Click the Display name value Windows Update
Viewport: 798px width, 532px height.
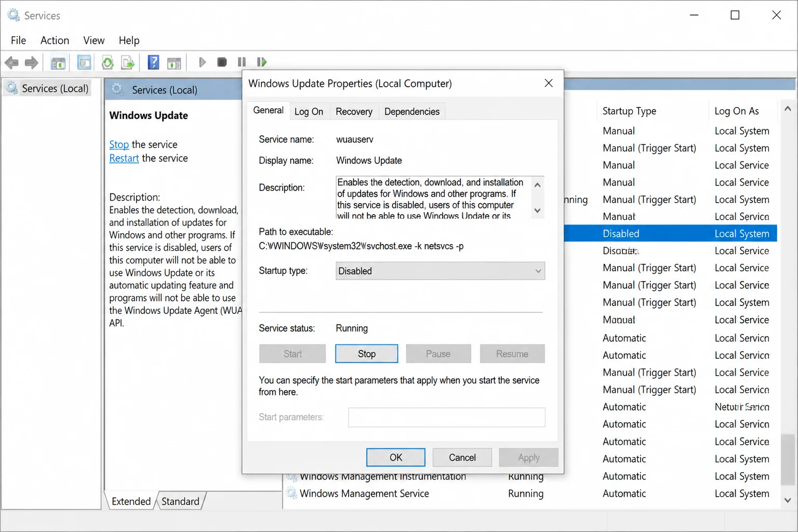369,161
